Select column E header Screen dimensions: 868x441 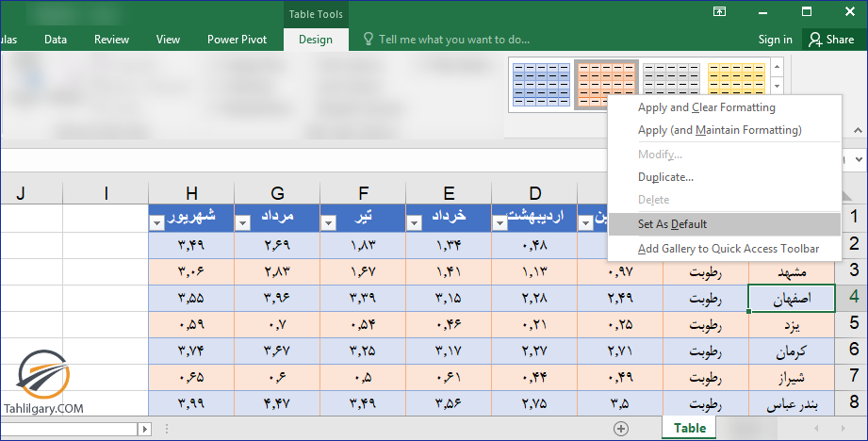[x=449, y=193]
